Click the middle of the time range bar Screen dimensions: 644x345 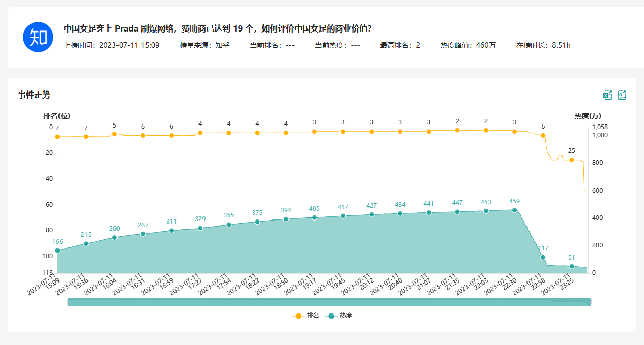[329, 302]
